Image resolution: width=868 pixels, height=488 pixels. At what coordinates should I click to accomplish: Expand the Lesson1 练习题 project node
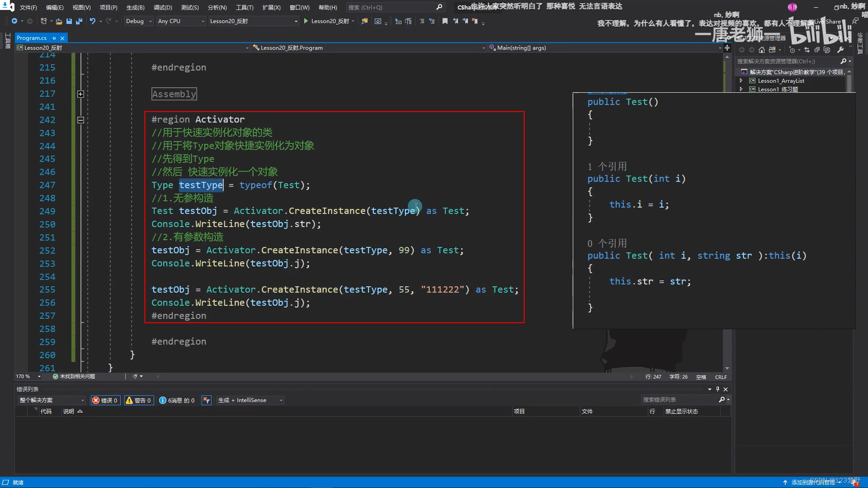coord(741,89)
